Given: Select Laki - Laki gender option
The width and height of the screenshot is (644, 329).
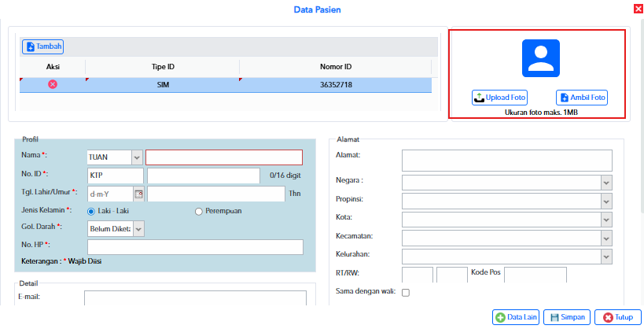Looking at the screenshot, I should [91, 212].
